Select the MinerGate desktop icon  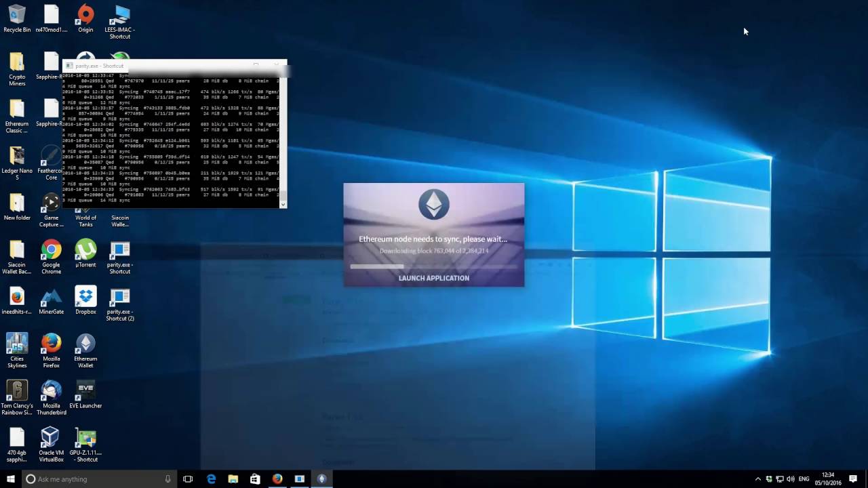click(x=52, y=300)
